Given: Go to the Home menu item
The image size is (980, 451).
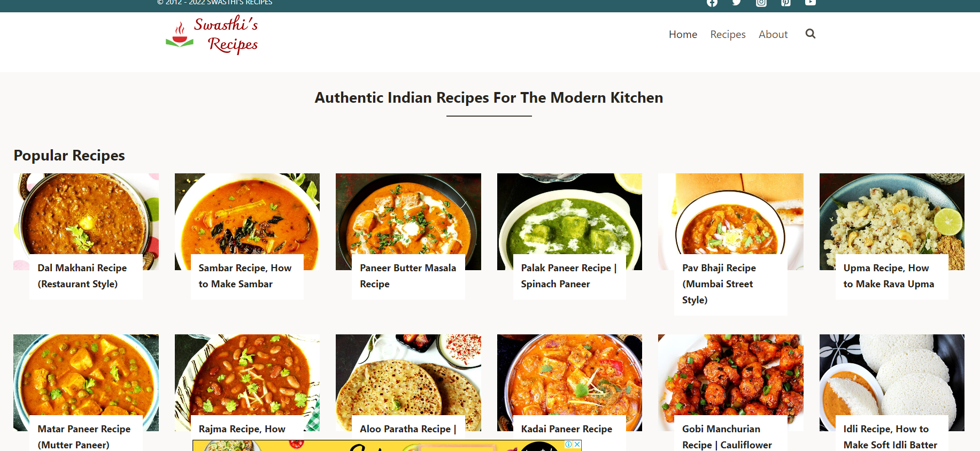Looking at the screenshot, I should click(x=683, y=34).
